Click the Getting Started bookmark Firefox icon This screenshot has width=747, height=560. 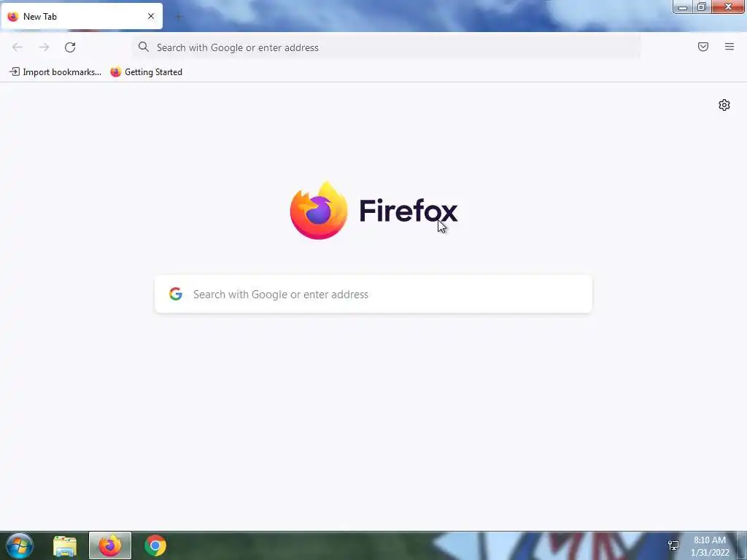click(116, 72)
